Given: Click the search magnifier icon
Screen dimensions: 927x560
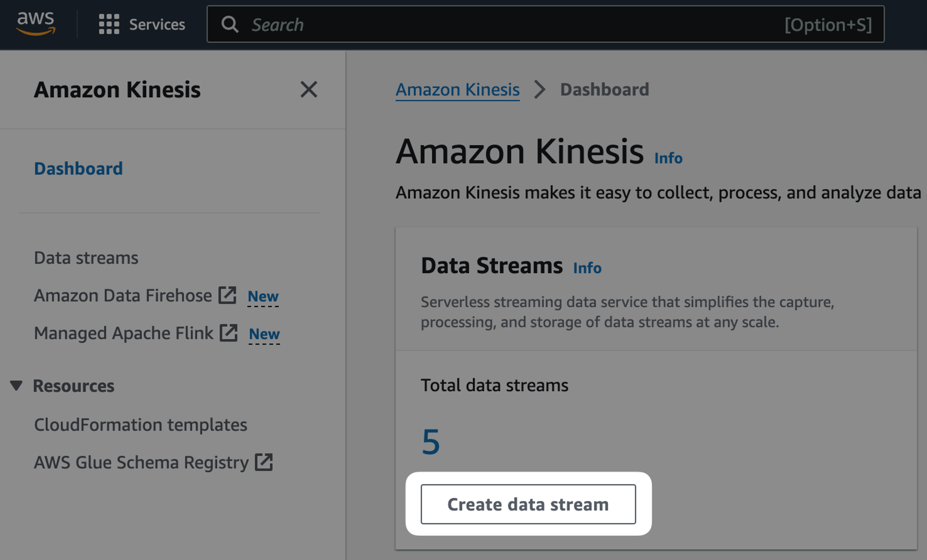Looking at the screenshot, I should (230, 24).
